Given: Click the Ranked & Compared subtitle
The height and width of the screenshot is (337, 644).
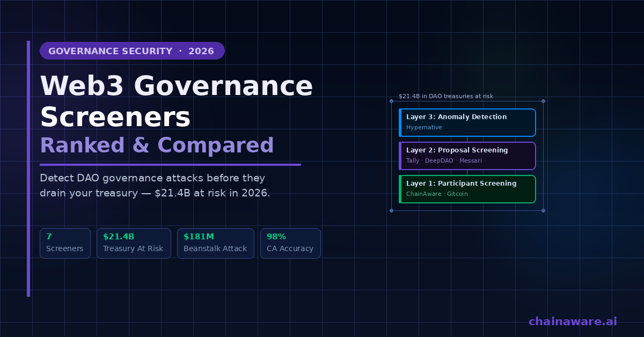Looking at the screenshot, I should click(157, 145).
